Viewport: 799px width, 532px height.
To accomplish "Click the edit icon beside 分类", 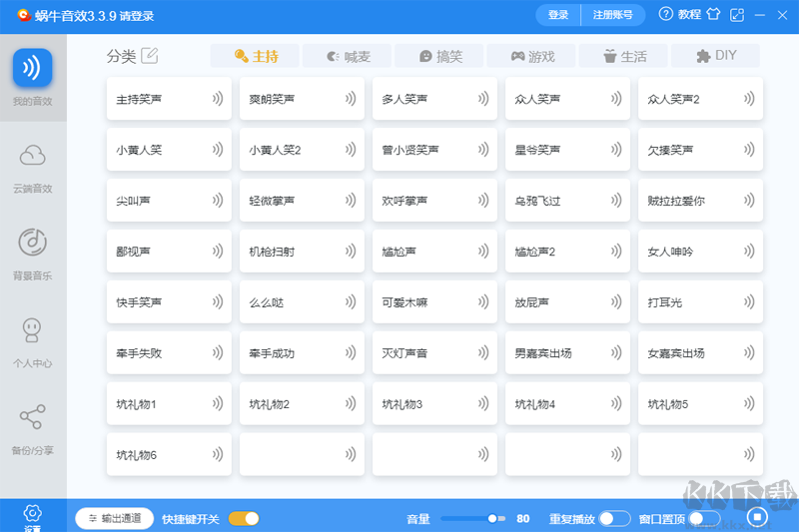I will tap(149, 55).
